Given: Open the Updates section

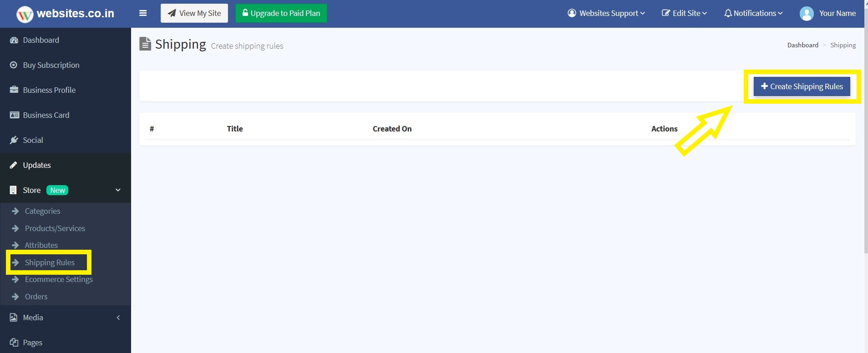Looking at the screenshot, I should [x=66, y=165].
